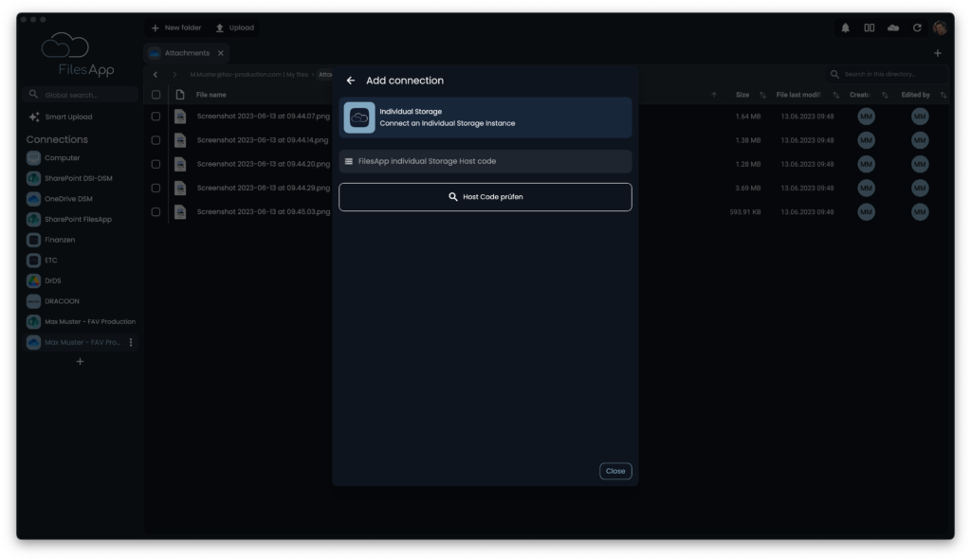This screenshot has height=560, width=971.
Task: Open the Finanzen connection
Action: (x=51, y=240)
